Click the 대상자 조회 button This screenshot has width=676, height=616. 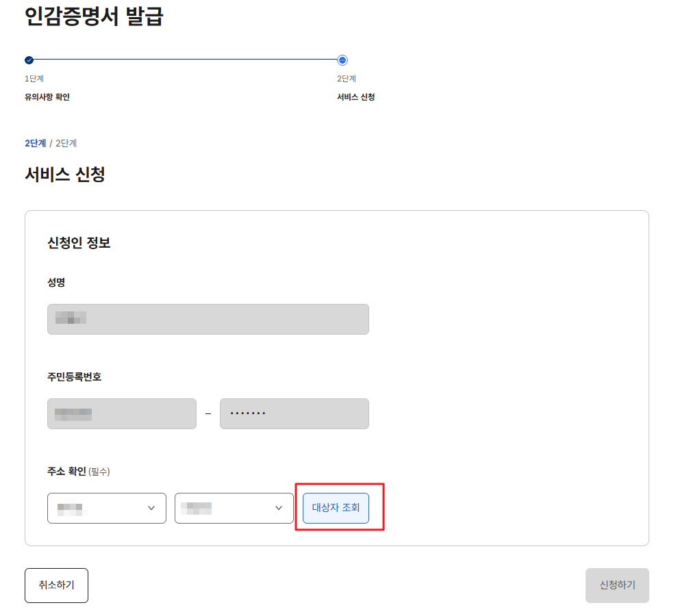[335, 507]
